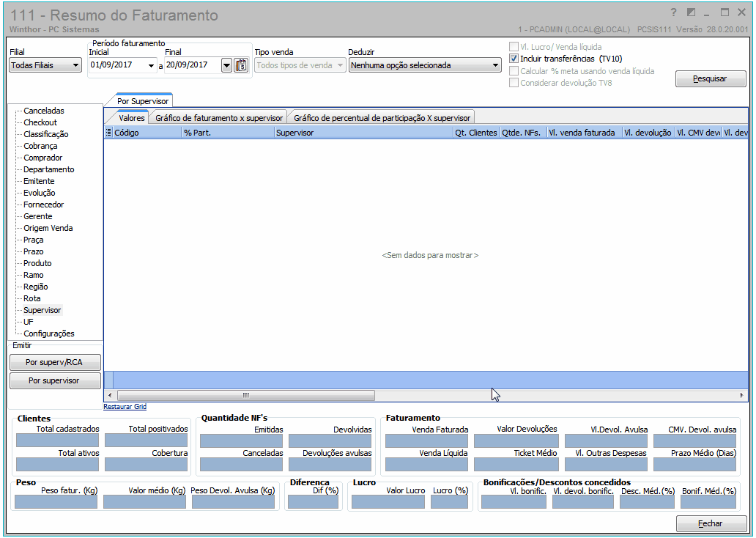Click the scrollbar right arrow
Screen dimensions: 756x538
[741, 395]
